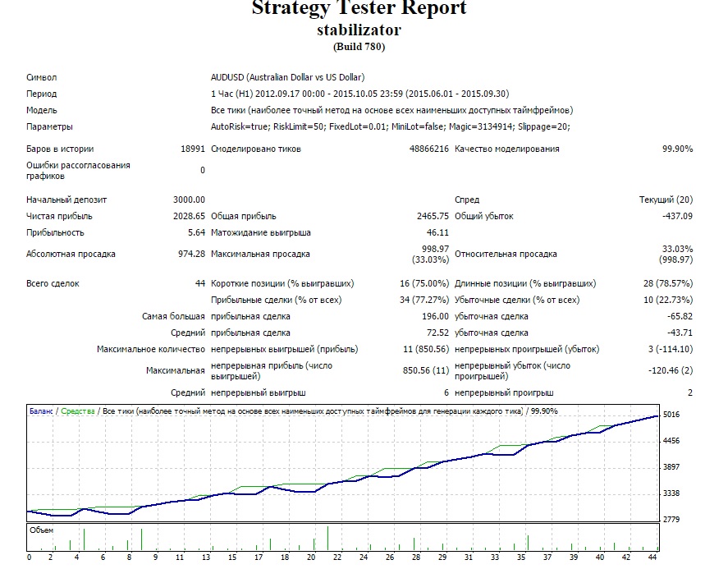Click modeled ticks value 48866216
The height and width of the screenshot is (569, 728).
click(429, 149)
